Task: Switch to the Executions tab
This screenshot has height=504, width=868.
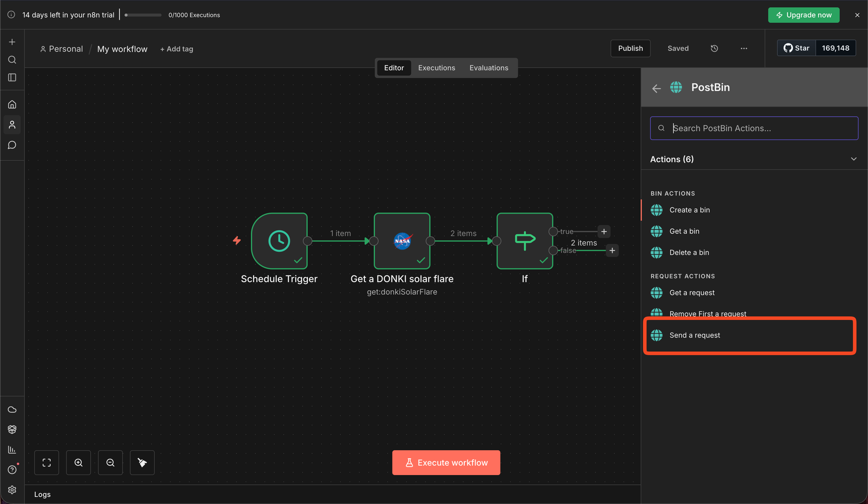Action: point(436,68)
